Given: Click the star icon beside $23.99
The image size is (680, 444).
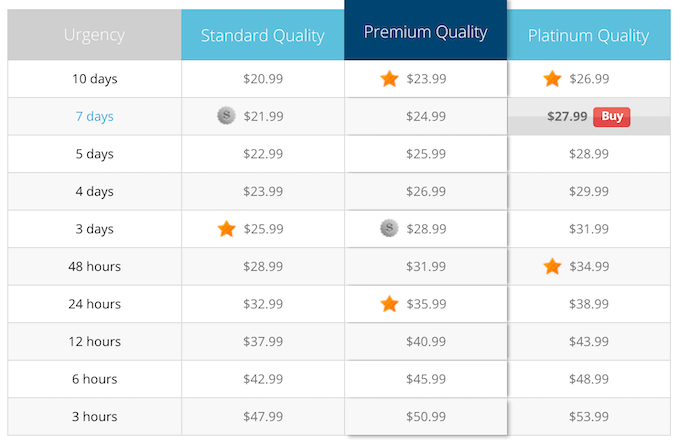Looking at the screenshot, I should [389, 79].
